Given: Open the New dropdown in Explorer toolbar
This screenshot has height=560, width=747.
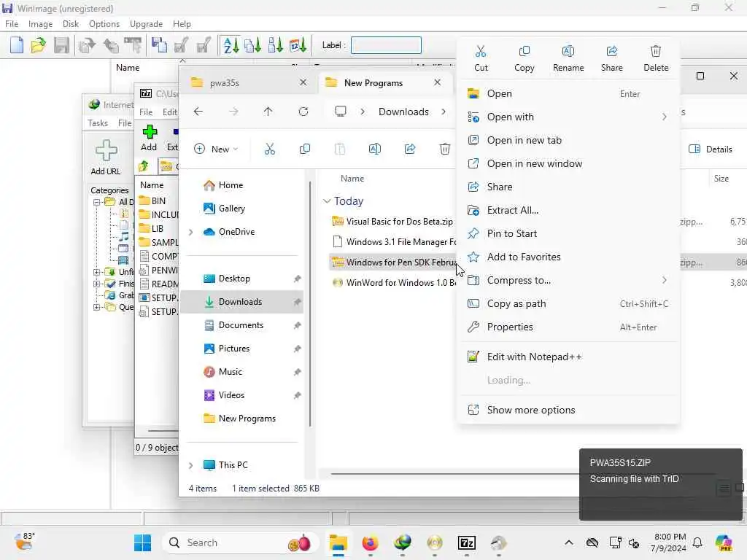Looking at the screenshot, I should [x=216, y=149].
